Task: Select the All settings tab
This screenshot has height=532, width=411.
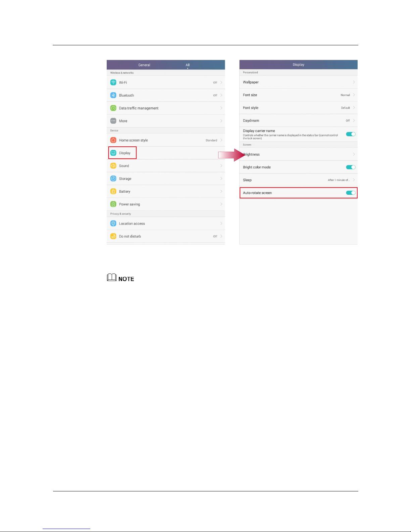Action: [188, 65]
